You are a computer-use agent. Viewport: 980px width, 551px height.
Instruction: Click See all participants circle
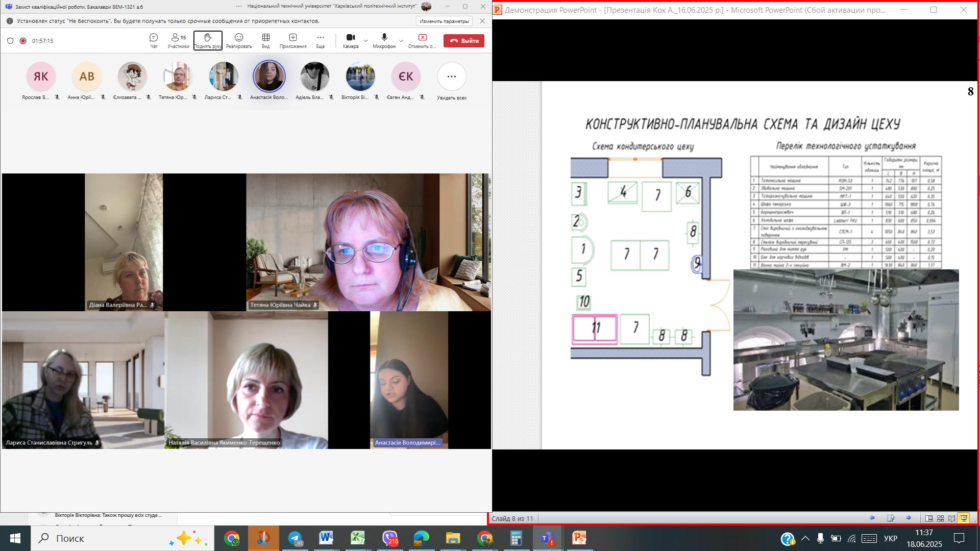tap(452, 77)
